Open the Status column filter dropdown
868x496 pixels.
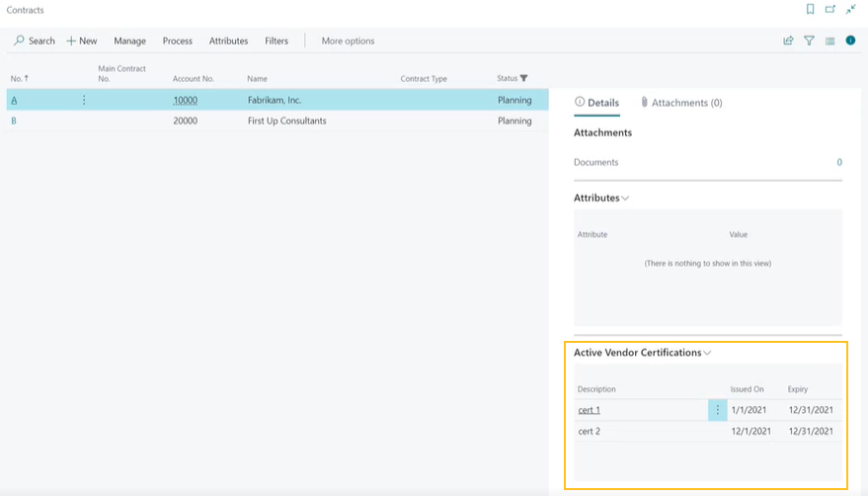[x=523, y=78]
